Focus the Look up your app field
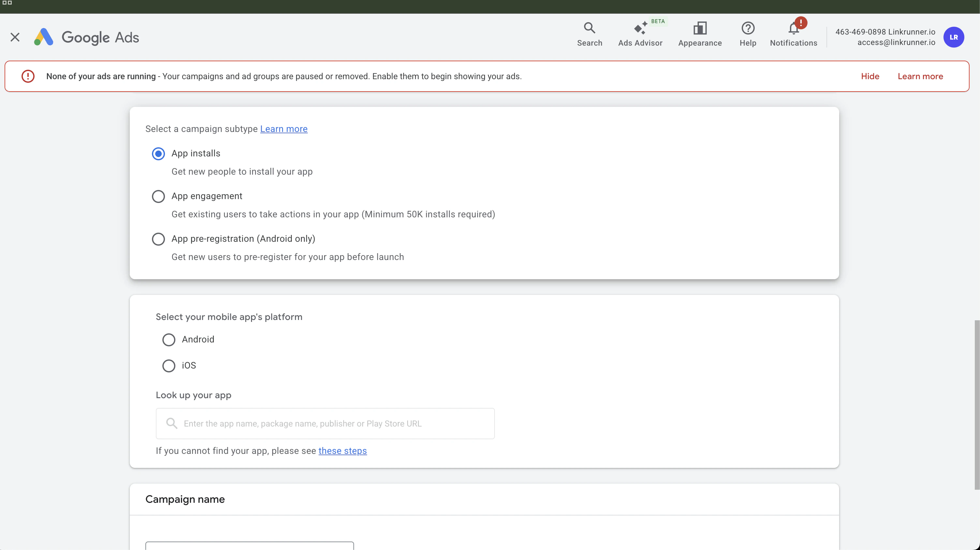980x550 pixels. [x=325, y=424]
